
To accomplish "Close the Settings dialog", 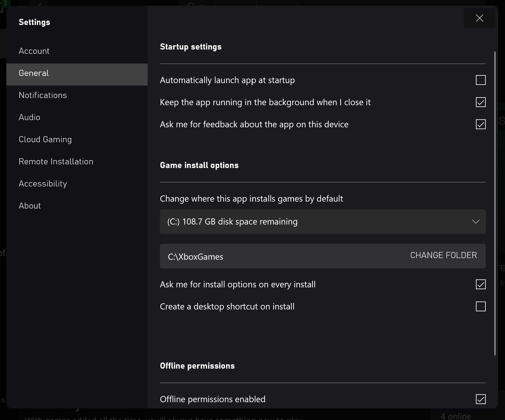I will [x=479, y=18].
